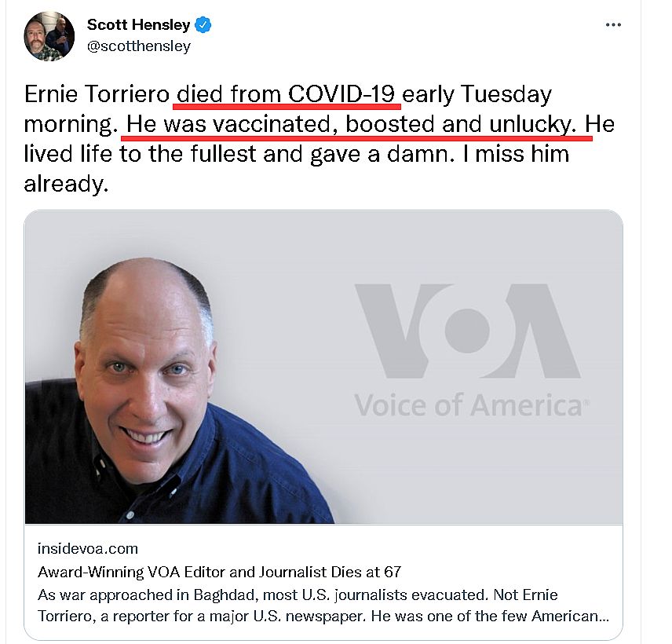Click the large VOA letters watermark
Viewport: 672px width, 644px height.
point(468,331)
